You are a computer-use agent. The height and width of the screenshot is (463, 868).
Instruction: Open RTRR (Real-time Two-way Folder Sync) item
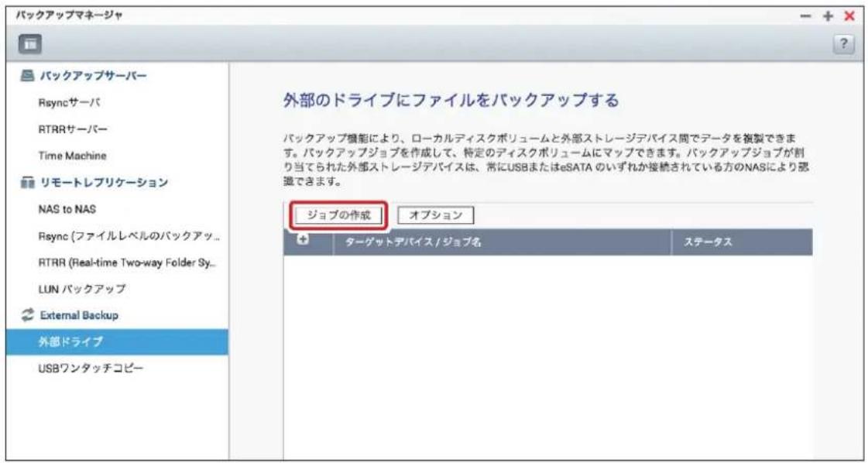127,262
